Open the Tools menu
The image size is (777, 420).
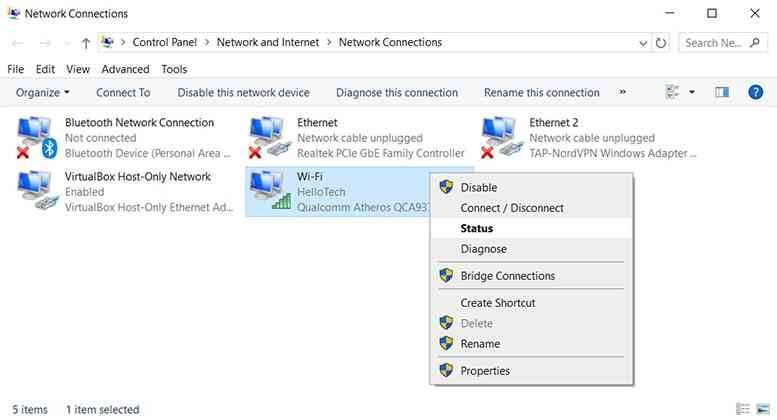point(174,69)
